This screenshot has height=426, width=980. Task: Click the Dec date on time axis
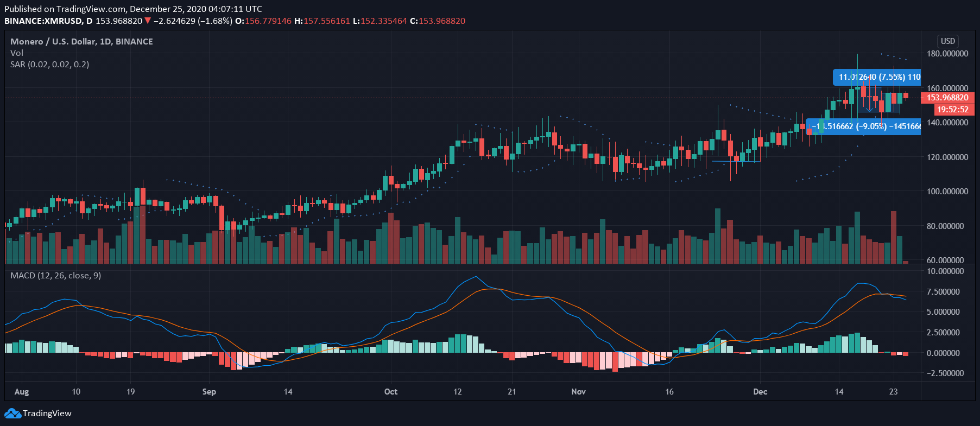[x=760, y=392]
